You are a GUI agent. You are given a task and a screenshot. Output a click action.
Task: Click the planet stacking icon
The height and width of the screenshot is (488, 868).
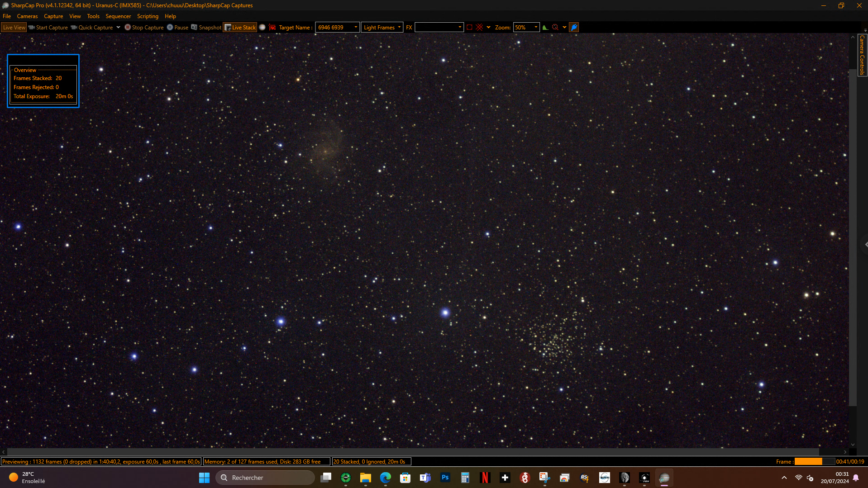262,28
